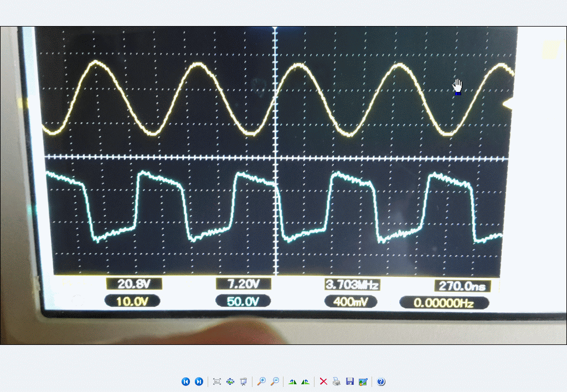Print the current image
Image resolution: width=567 pixels, height=392 pixels.
click(x=337, y=381)
